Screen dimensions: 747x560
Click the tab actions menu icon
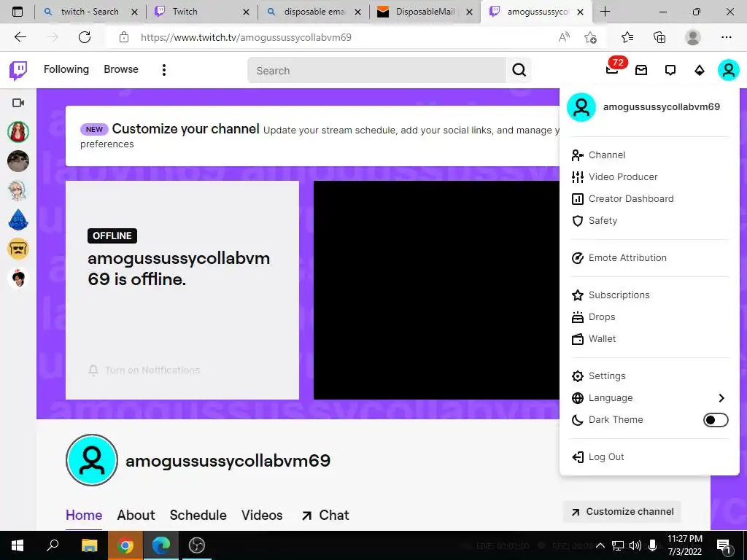click(x=18, y=12)
